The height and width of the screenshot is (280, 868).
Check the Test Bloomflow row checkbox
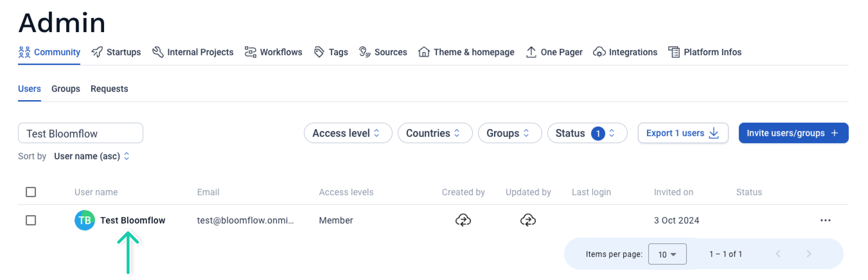pyautogui.click(x=31, y=220)
